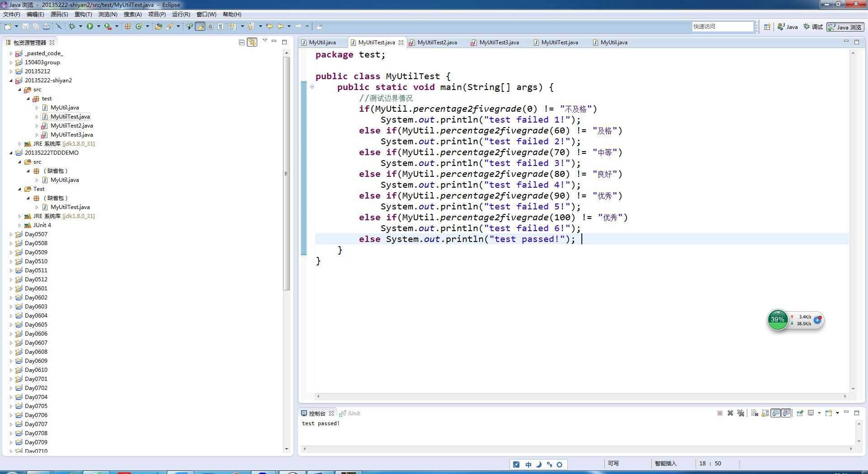Toggle IME half-moon width mode button
This screenshot has height=474, width=868.
tap(539, 465)
